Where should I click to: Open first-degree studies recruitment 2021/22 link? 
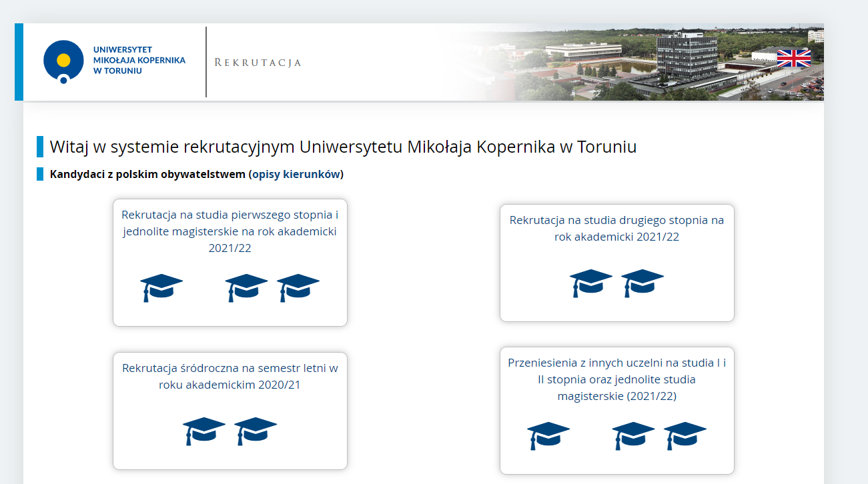[230, 231]
